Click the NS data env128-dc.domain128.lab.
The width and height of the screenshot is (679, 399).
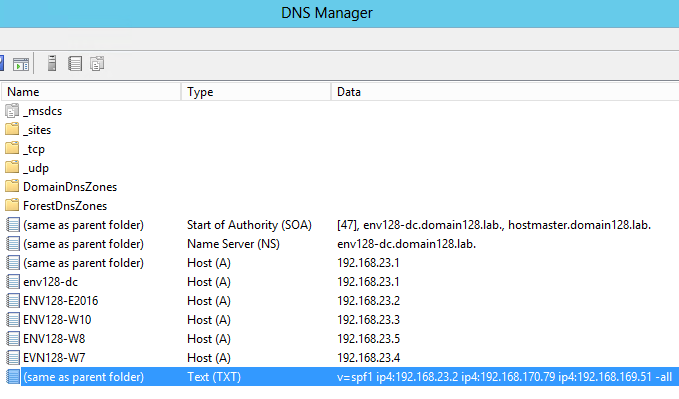pyautogui.click(x=407, y=244)
